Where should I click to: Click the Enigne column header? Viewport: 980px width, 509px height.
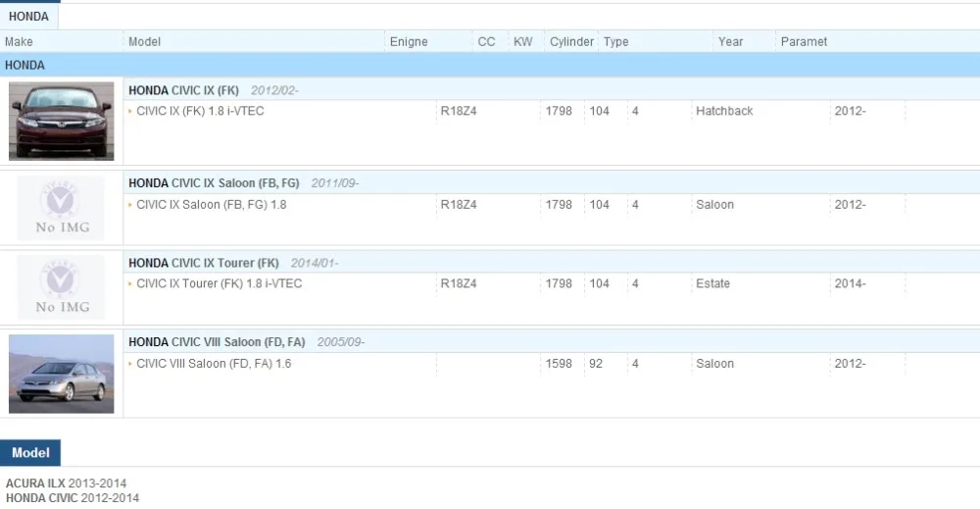pyautogui.click(x=409, y=42)
